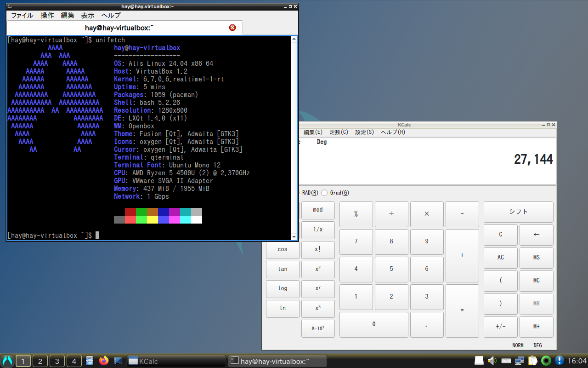
Task: Switch to desktop 3
Action: coord(57,361)
